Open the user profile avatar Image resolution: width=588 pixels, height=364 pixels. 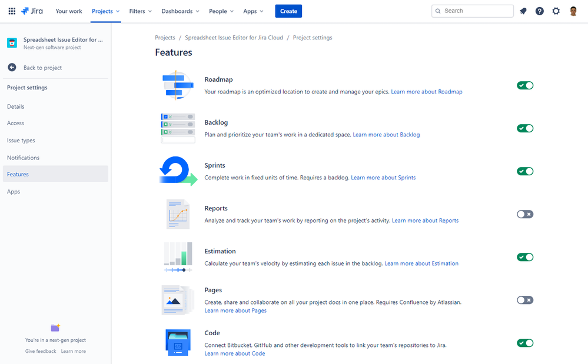point(573,11)
